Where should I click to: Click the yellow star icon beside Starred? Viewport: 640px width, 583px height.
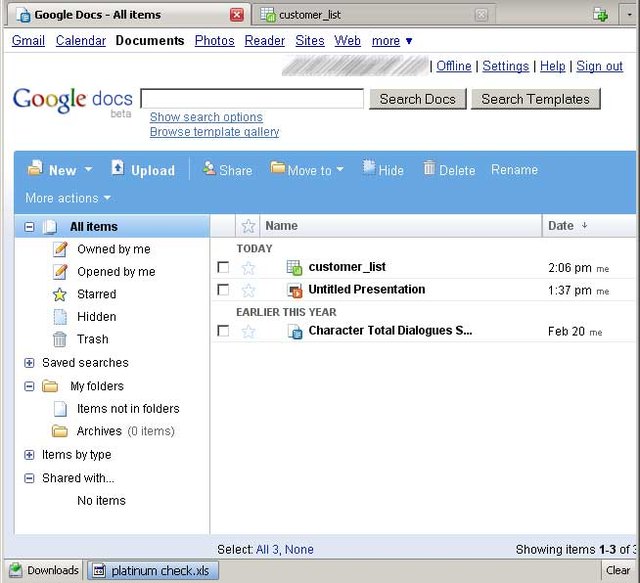[60, 294]
